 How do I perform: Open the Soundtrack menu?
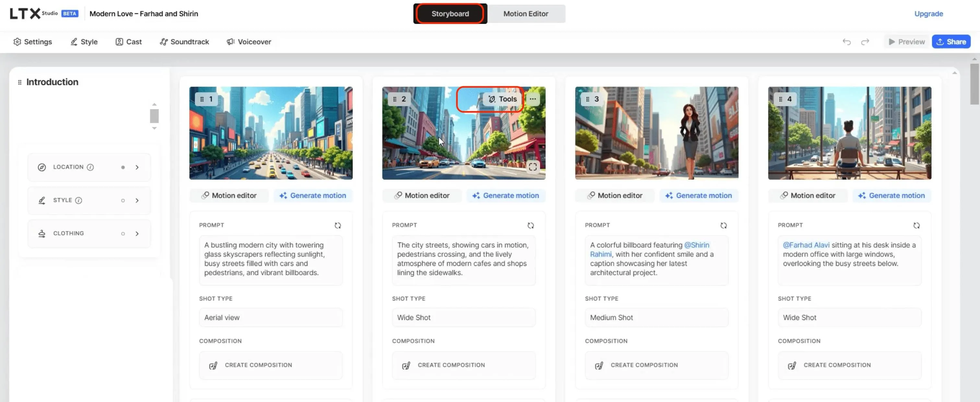184,42
